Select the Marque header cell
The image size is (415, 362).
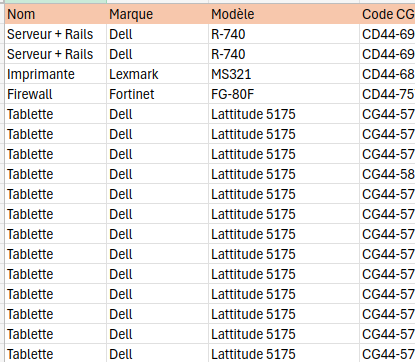(157, 14)
